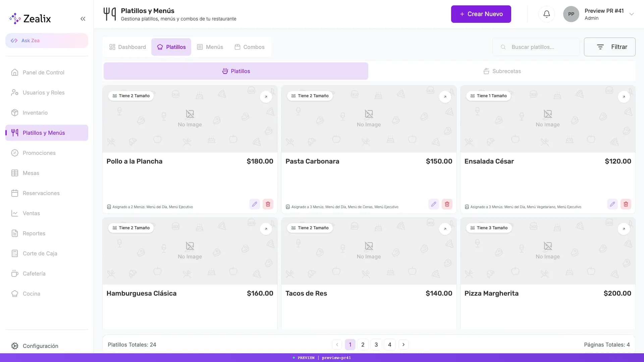This screenshot has width=644, height=362.
Task: Delete Pasta Carbonara with trash icon
Action: click(x=447, y=204)
